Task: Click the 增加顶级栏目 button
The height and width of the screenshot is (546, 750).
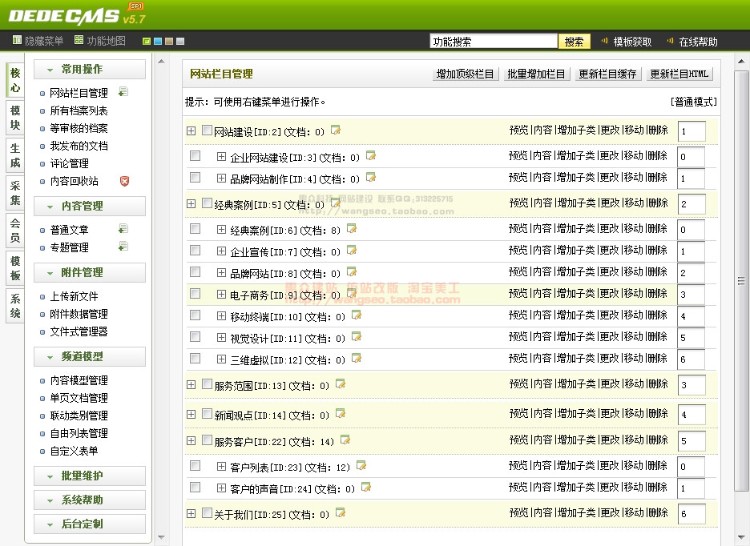Action: point(465,74)
